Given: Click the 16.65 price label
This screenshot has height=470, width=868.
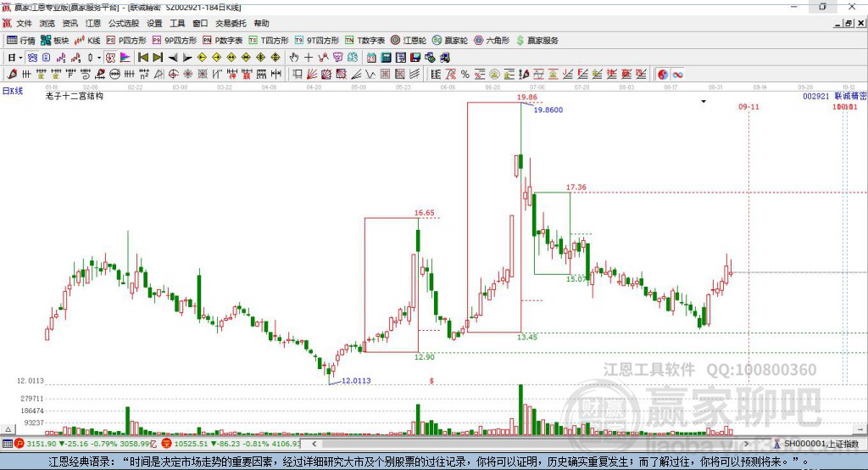Looking at the screenshot, I should click(x=424, y=212).
